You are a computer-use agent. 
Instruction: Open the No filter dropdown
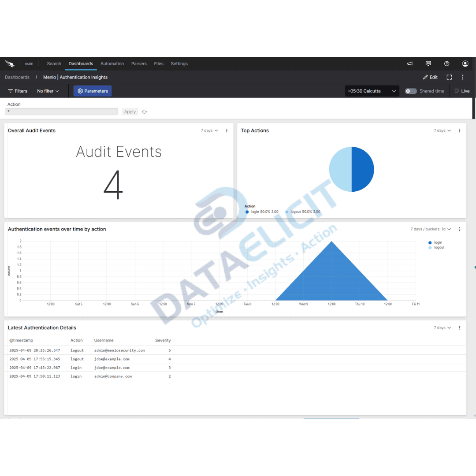click(x=48, y=91)
